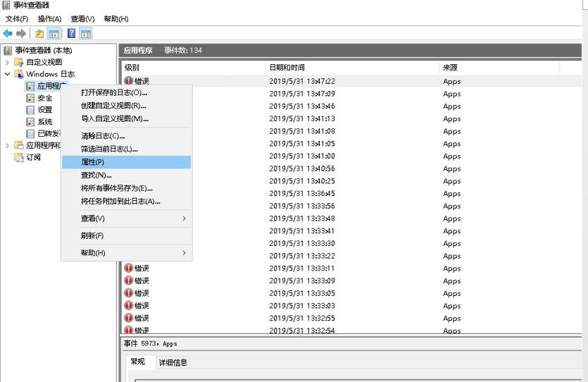Image resolution: width=588 pixels, height=382 pixels.
Task: Click error icon of 13:33:09 event
Action: click(129, 281)
